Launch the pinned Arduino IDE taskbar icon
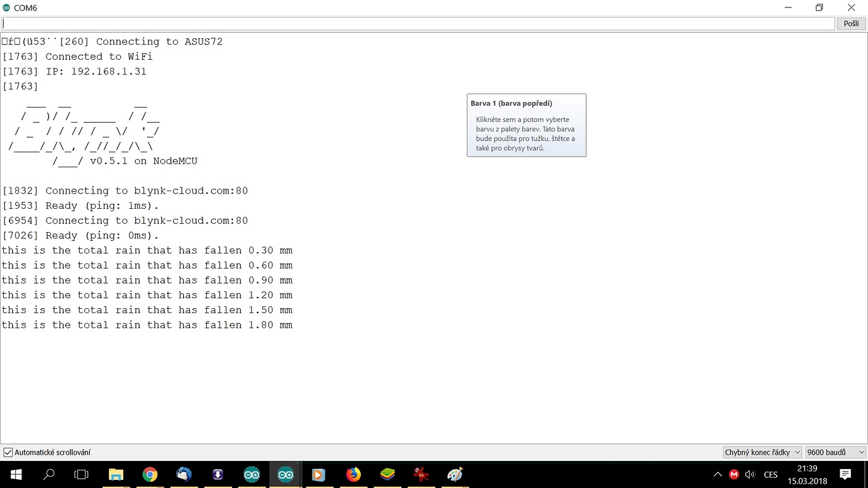 point(252,475)
